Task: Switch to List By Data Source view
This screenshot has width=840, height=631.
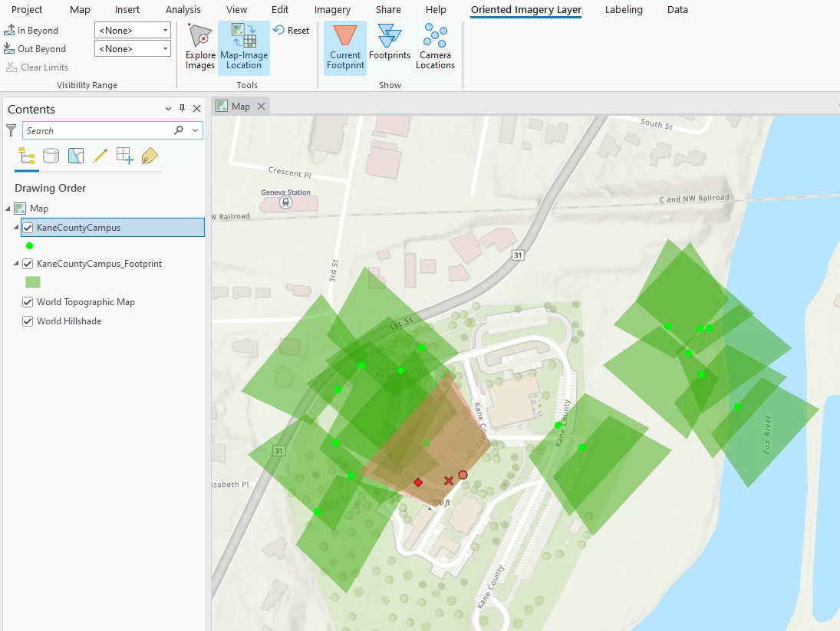Action: (x=51, y=156)
